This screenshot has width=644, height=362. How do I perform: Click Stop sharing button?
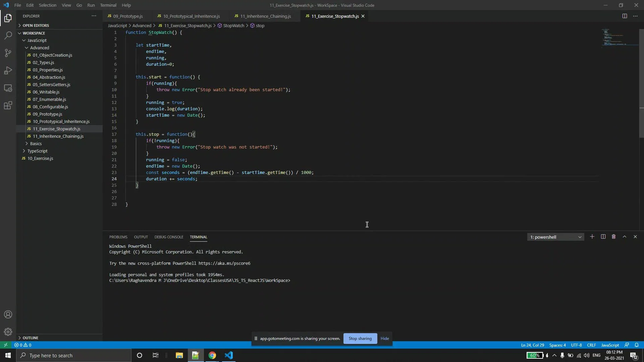(360, 339)
